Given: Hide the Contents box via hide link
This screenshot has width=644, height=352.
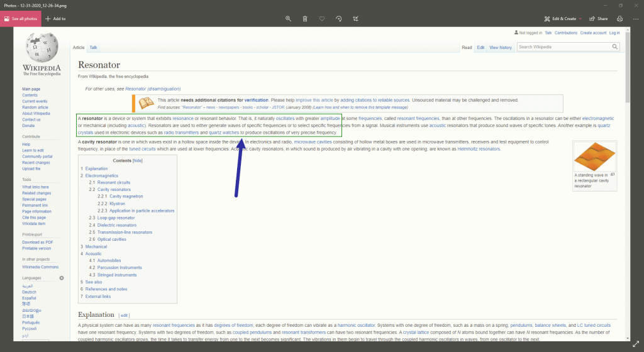Looking at the screenshot, I should point(138,161).
